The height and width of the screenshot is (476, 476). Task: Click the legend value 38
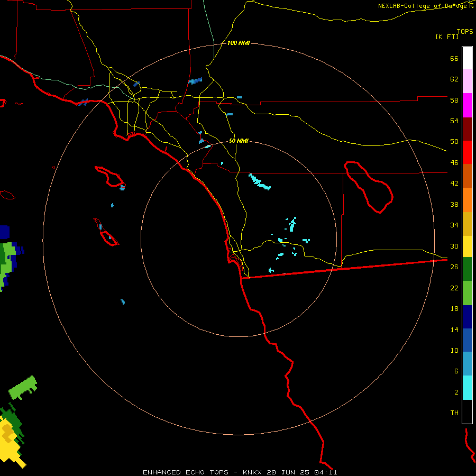point(454,204)
